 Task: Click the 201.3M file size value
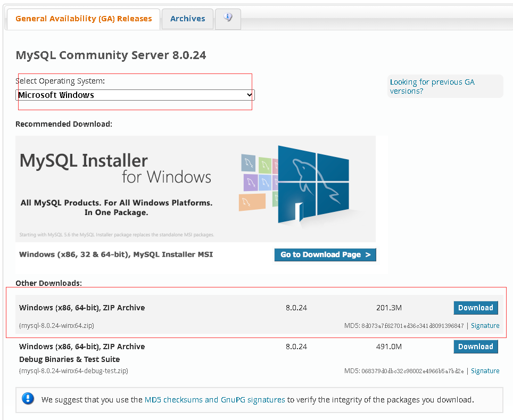click(x=389, y=308)
